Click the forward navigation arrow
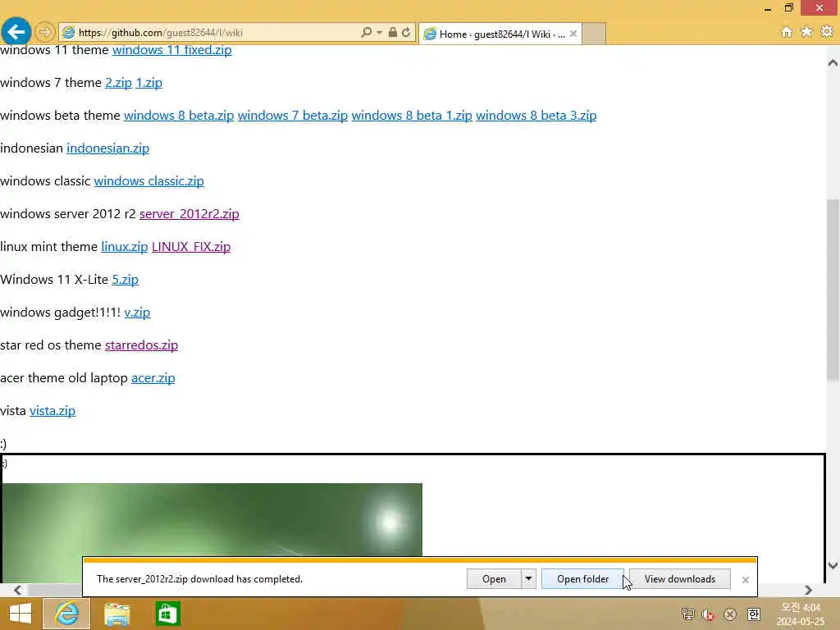The width and height of the screenshot is (840, 630). 45,32
